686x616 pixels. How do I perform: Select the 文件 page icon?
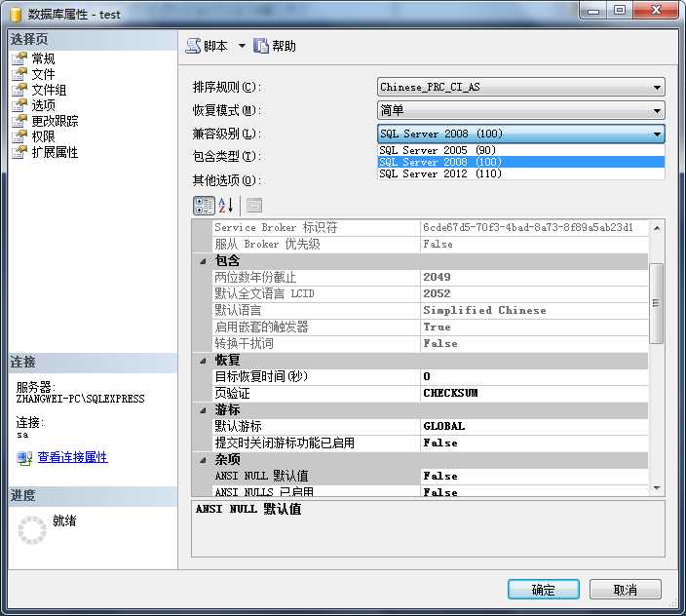(19, 74)
